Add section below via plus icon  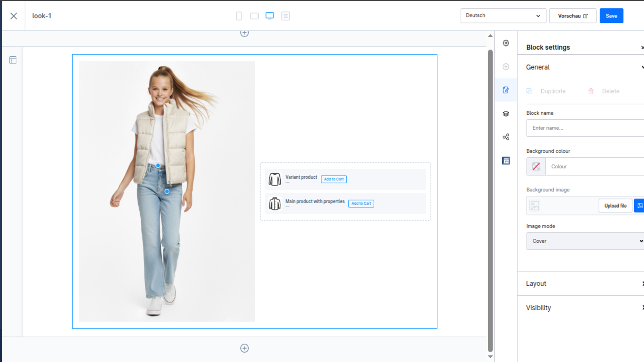tap(245, 348)
